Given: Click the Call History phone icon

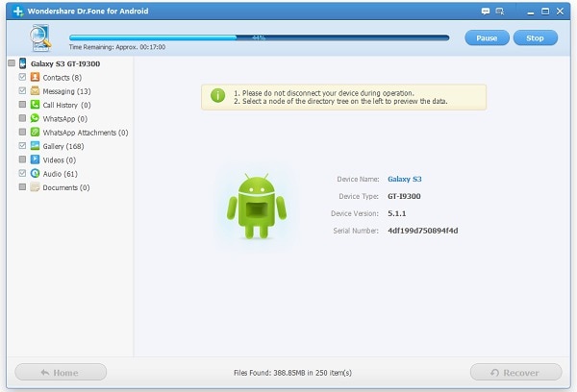Looking at the screenshot, I should [x=35, y=105].
